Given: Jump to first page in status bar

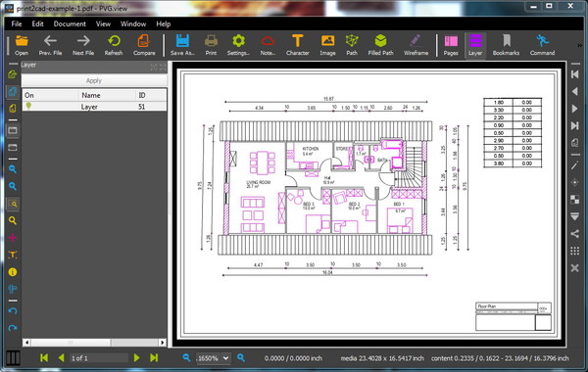Looking at the screenshot, I should tap(44, 357).
